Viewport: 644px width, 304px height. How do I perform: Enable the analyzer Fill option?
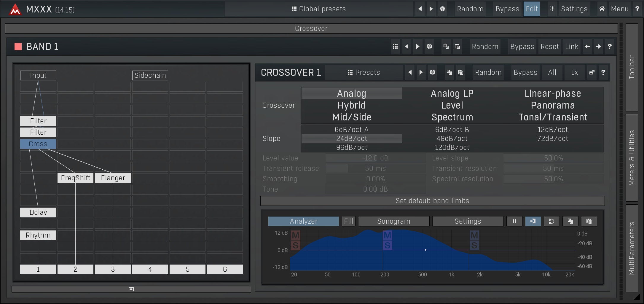coord(349,221)
